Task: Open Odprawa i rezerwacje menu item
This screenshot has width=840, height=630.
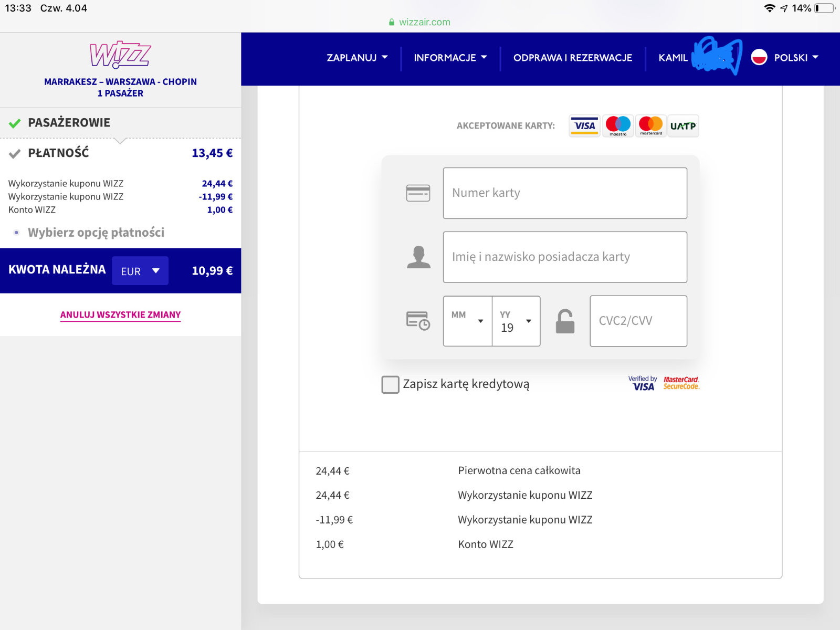Action: pos(573,58)
